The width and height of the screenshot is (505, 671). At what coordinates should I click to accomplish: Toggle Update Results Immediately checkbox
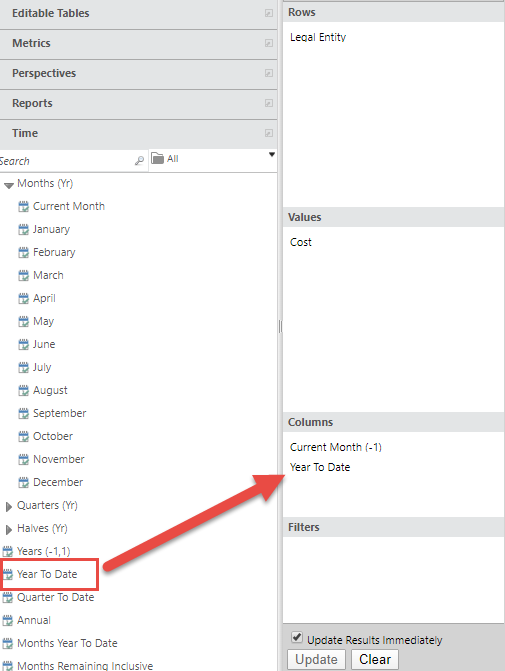click(x=297, y=637)
